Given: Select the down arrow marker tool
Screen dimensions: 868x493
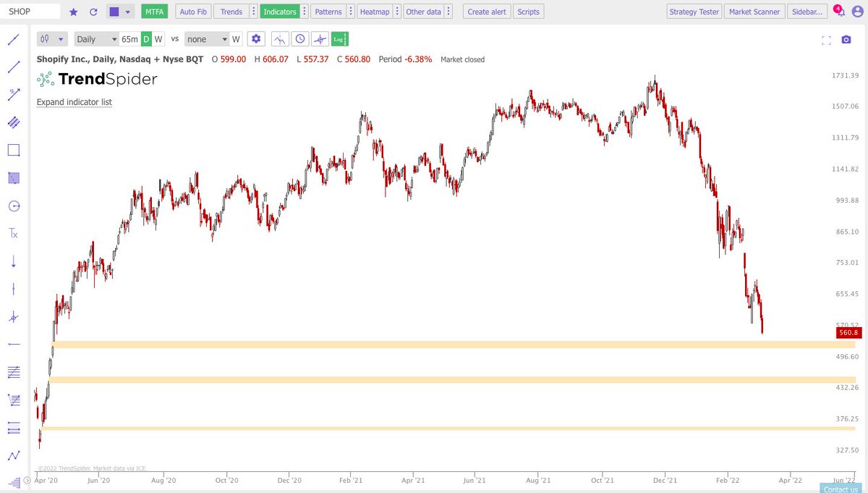Looking at the screenshot, I should click(x=13, y=261).
